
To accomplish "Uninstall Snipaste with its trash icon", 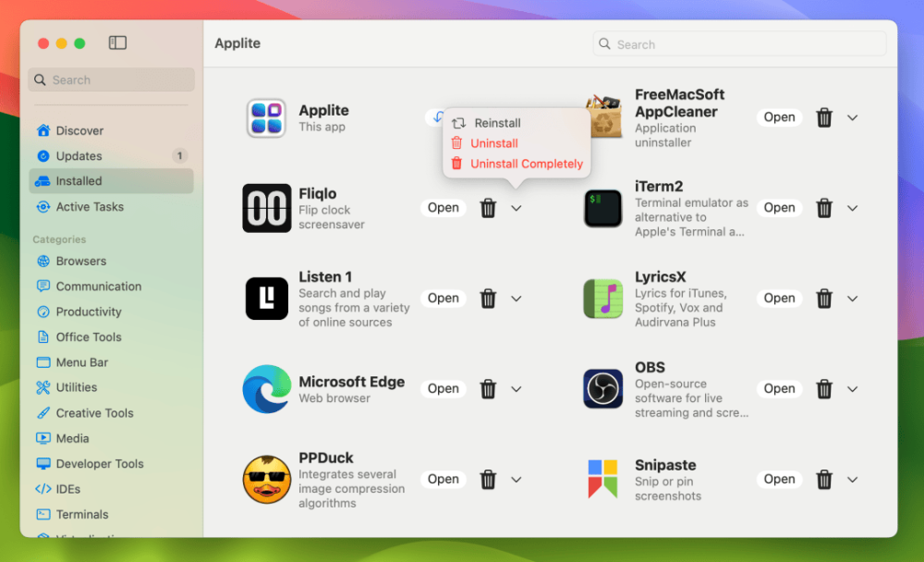I will [x=824, y=480].
